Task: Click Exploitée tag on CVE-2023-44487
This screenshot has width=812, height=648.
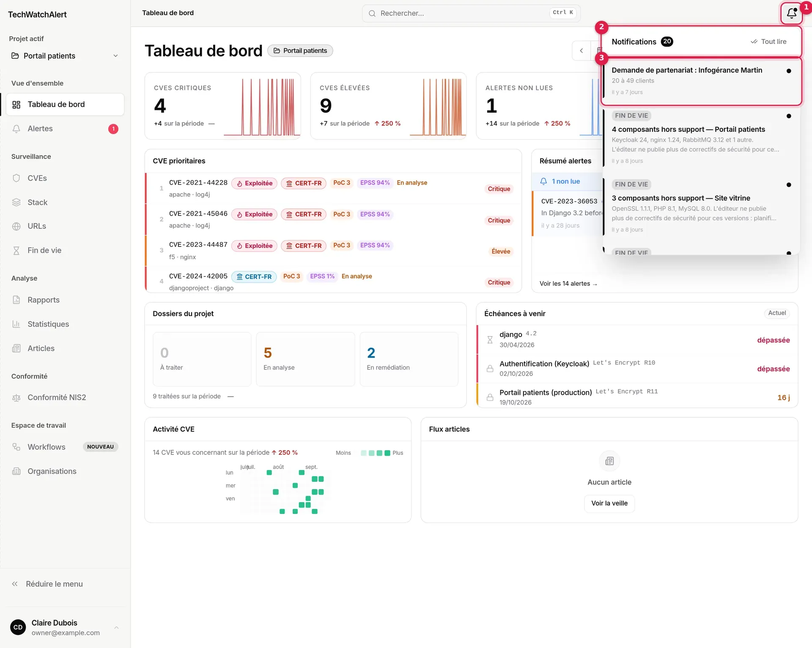Action: pos(255,246)
